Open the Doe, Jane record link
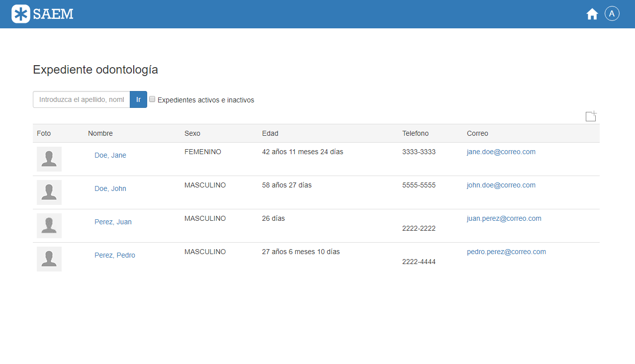This screenshot has height=364, width=635. [110, 155]
